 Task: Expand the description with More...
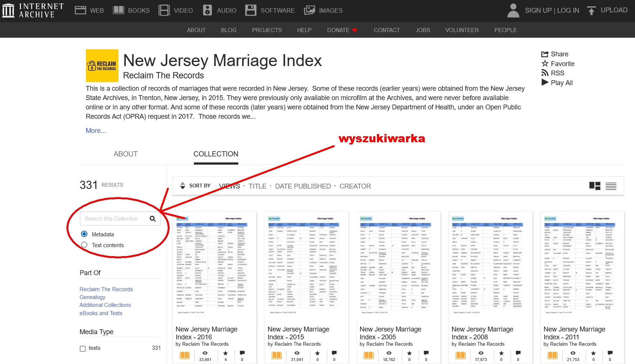tap(96, 131)
